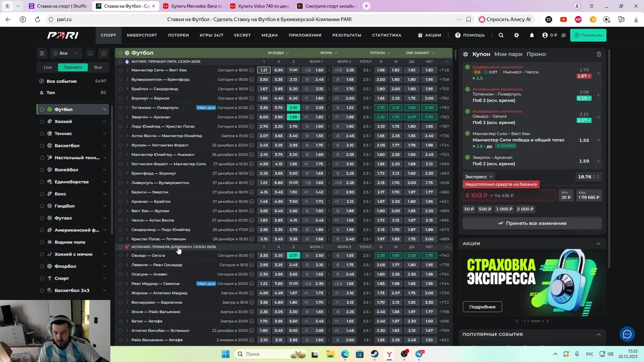Open Экспресс bet type dropdown
644x362 pixels.
click(x=479, y=176)
